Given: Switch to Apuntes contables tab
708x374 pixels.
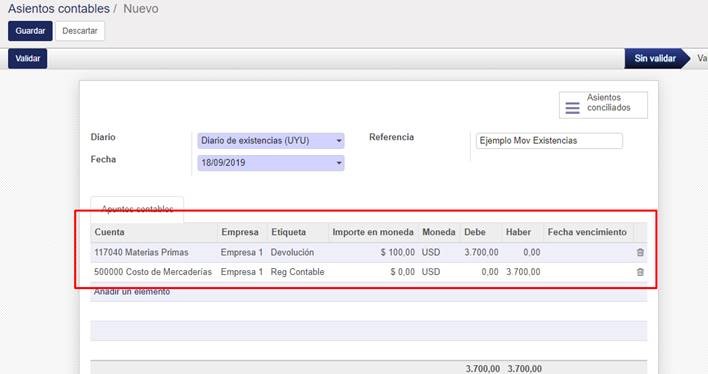Looking at the screenshot, I should [x=137, y=209].
